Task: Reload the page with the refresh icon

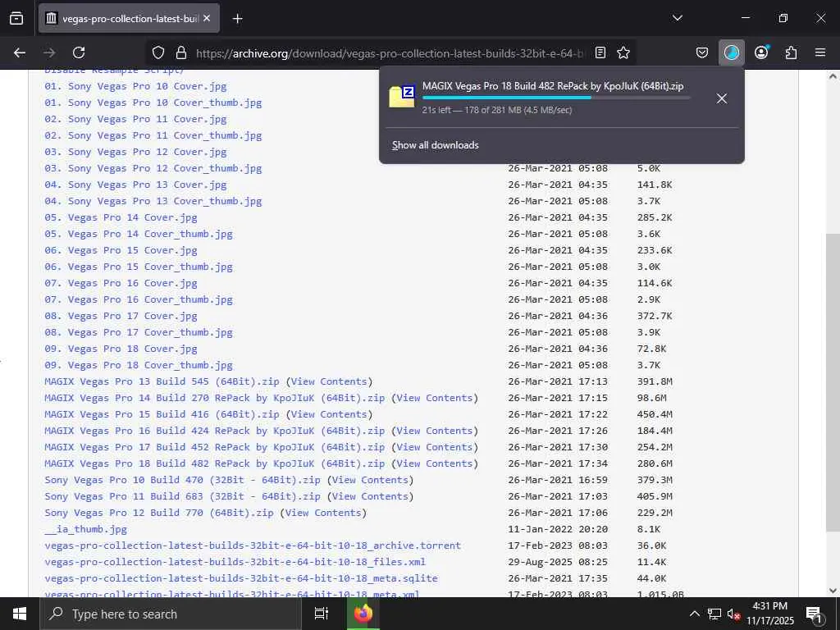Action: [x=79, y=52]
